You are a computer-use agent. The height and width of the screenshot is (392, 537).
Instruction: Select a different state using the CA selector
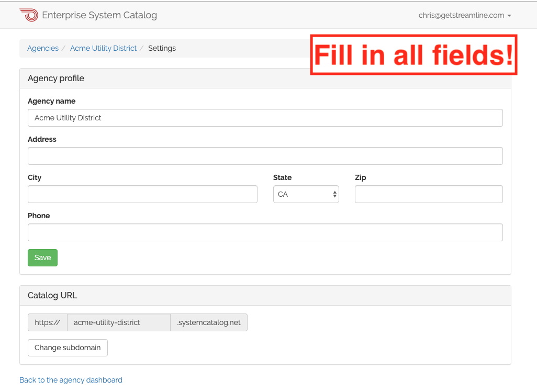[306, 194]
